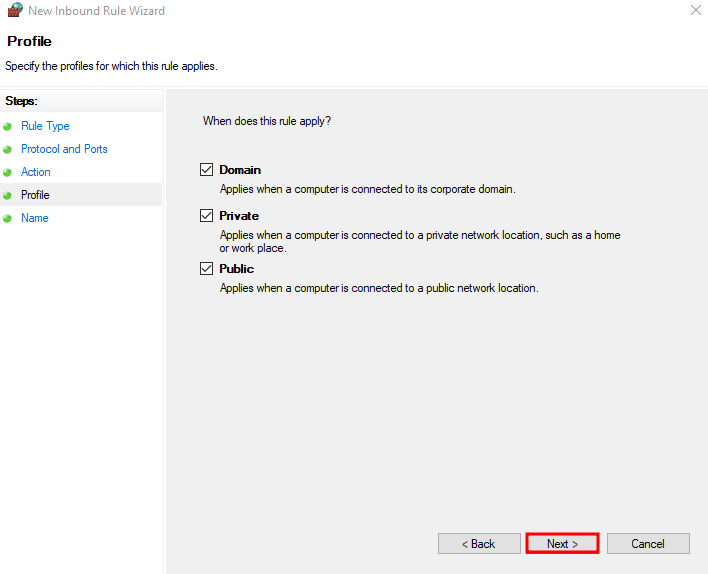Go to the Rule Type step link

point(45,126)
